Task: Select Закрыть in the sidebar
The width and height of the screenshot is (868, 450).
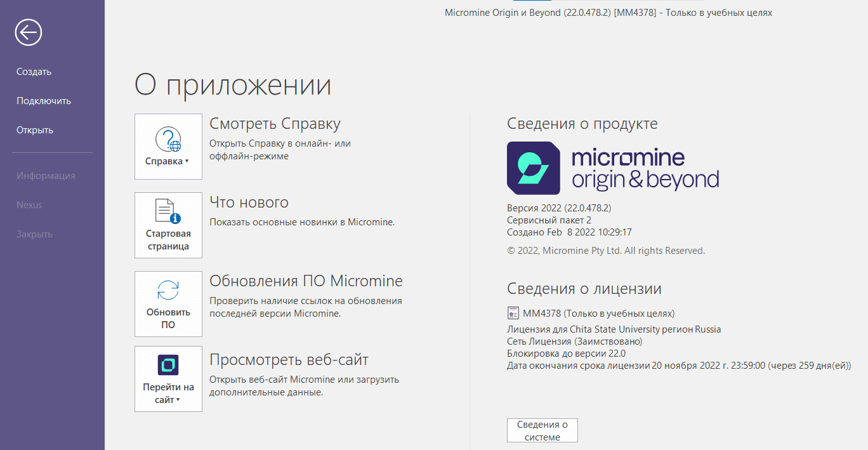Action: coord(34,234)
